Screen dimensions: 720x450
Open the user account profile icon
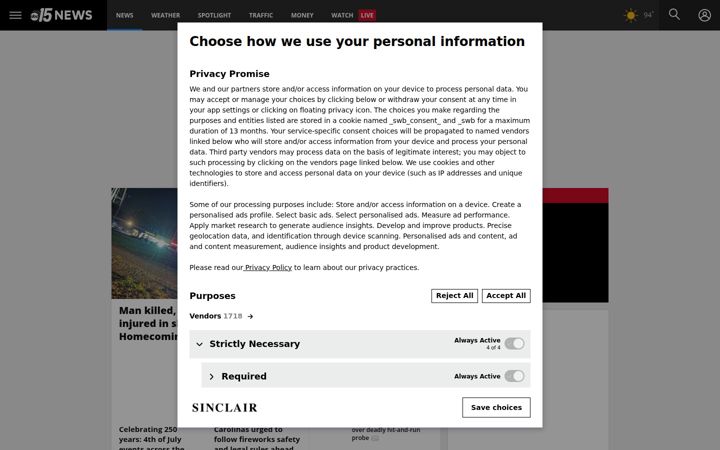(x=704, y=15)
